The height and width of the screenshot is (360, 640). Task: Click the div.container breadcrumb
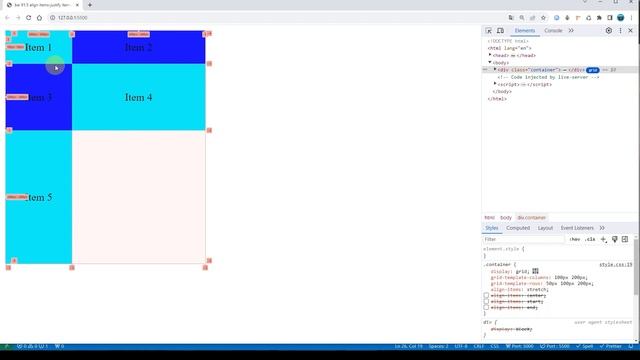click(531, 218)
